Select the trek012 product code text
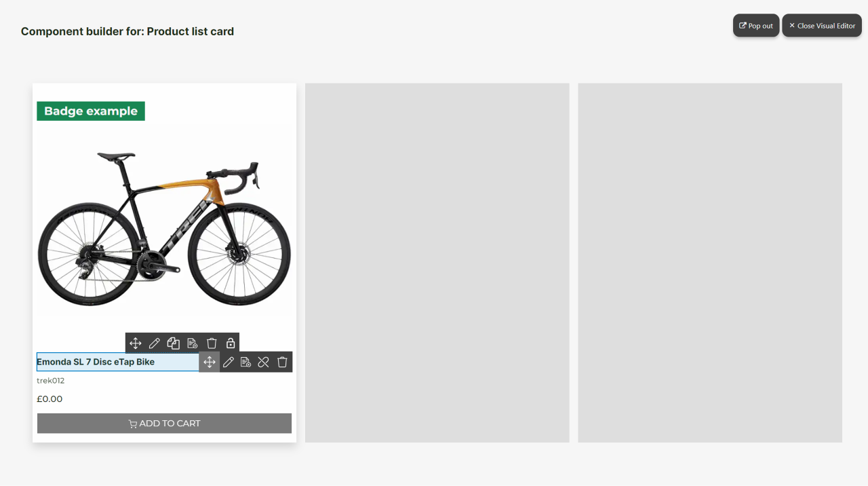The height and width of the screenshot is (486, 868). (51, 381)
